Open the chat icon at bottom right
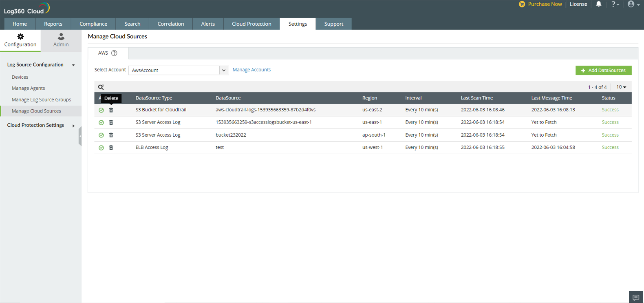The width and height of the screenshot is (644, 303). pos(635,297)
